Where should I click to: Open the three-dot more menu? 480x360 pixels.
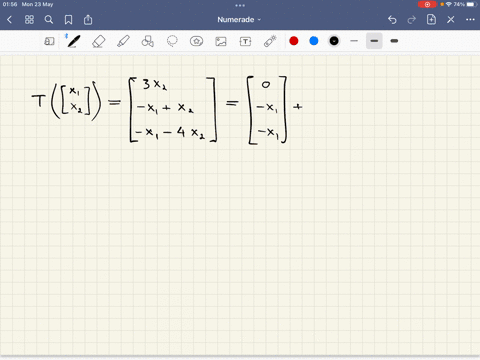click(x=470, y=20)
